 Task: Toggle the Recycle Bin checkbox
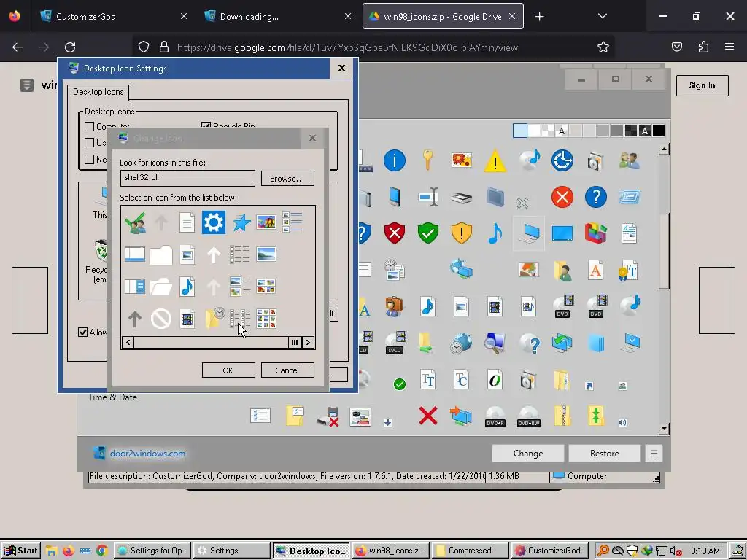(x=206, y=125)
